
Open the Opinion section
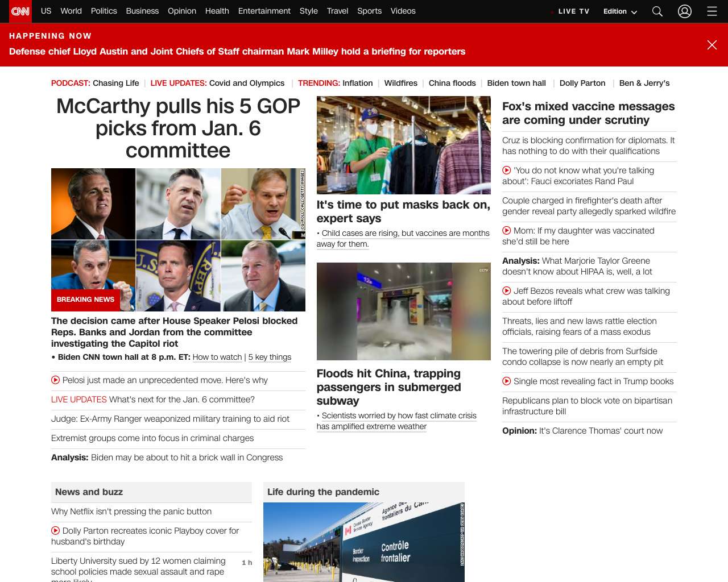182,11
